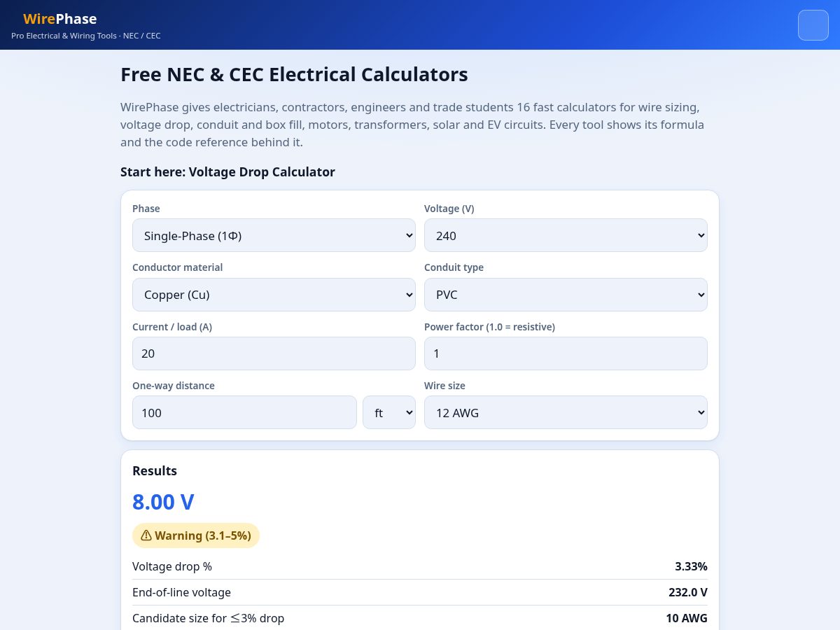Expand the Voltage (V) selector

566,235
